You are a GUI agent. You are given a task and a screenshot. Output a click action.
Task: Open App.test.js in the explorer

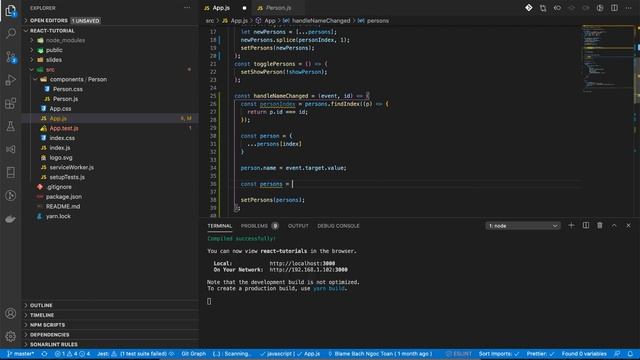pyautogui.click(x=64, y=128)
